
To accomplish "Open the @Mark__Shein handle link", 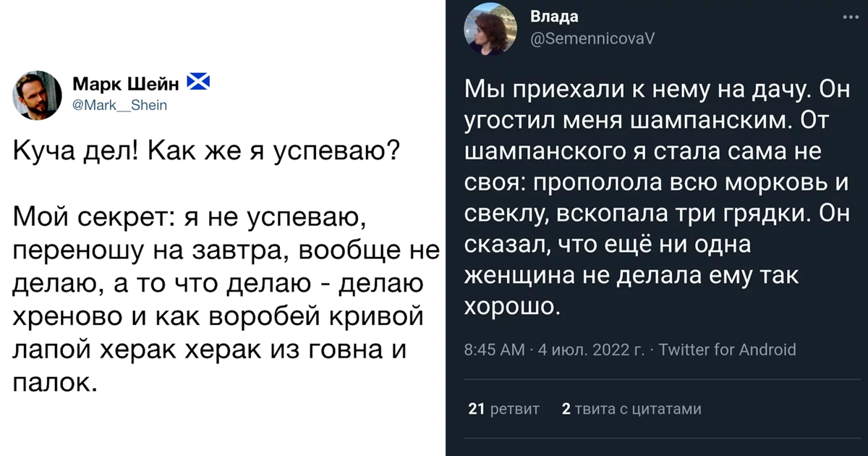I will point(120,106).
